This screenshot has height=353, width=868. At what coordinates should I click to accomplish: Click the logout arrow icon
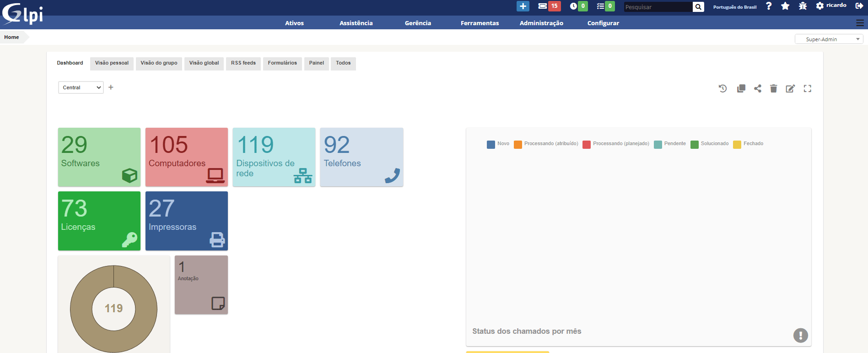[859, 6]
